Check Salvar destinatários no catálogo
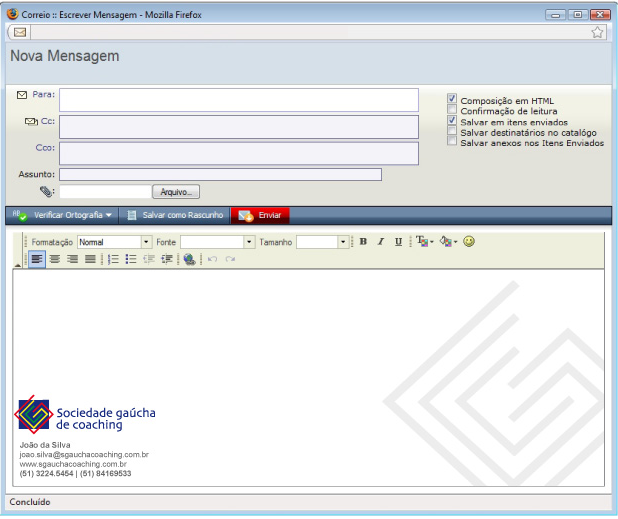The height and width of the screenshot is (519, 618). pos(452,132)
